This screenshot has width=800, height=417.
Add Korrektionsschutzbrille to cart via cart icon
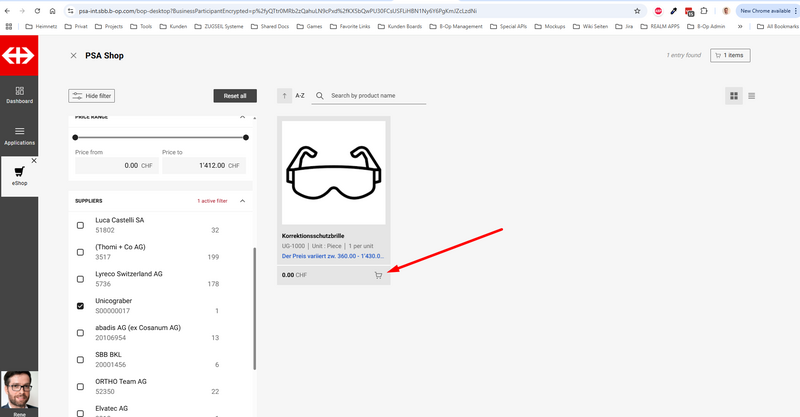point(378,275)
